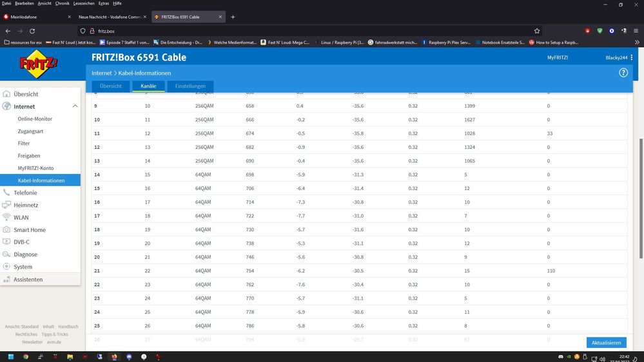Click the Smart Home icon
Viewport: 644px width, 362px height.
6,230
